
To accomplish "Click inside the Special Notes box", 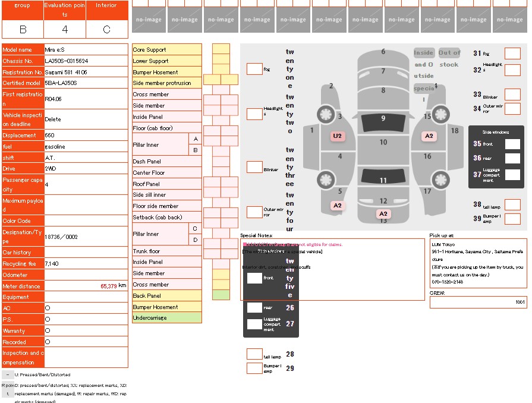I will (332, 270).
